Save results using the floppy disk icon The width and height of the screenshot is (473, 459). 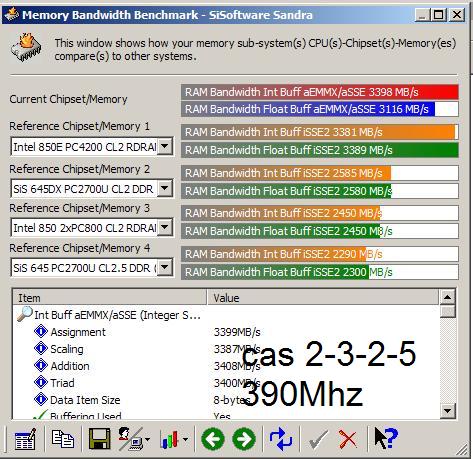[x=100, y=439]
